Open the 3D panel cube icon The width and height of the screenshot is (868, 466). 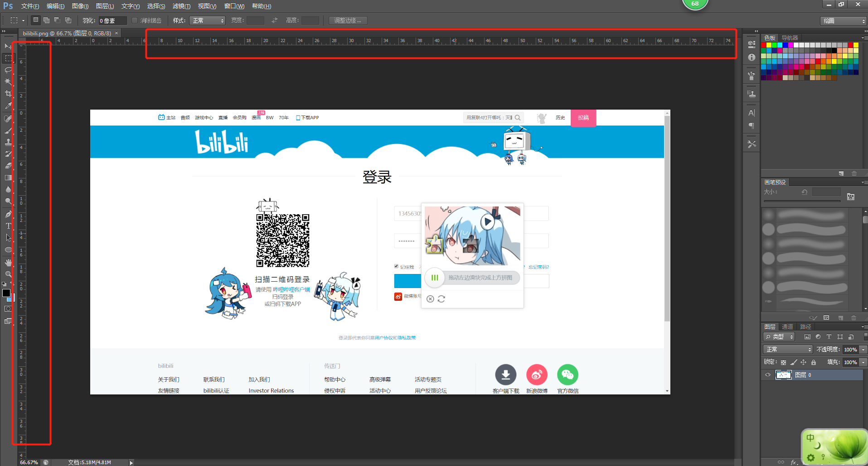tap(752, 44)
